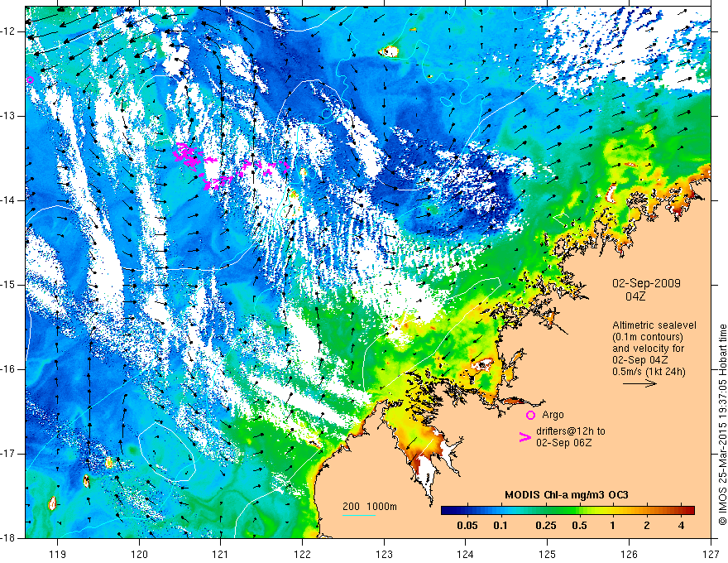Click the '127' longitude axis label
Image resolution: width=728 pixels, height=563 pixels.
[711, 554]
